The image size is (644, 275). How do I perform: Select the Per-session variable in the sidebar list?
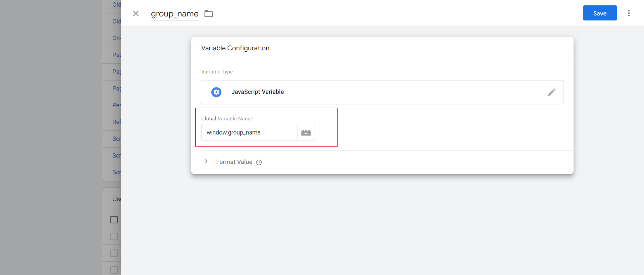point(117,105)
